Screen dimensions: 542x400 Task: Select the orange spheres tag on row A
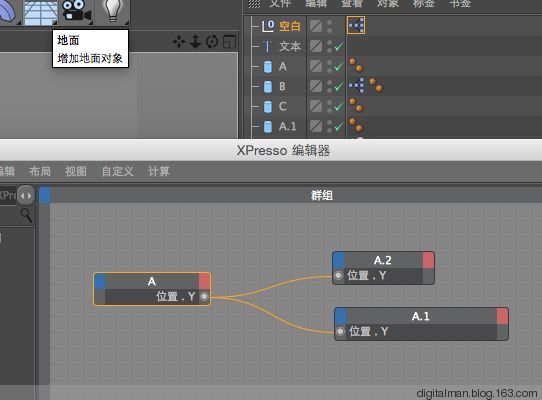point(356,65)
